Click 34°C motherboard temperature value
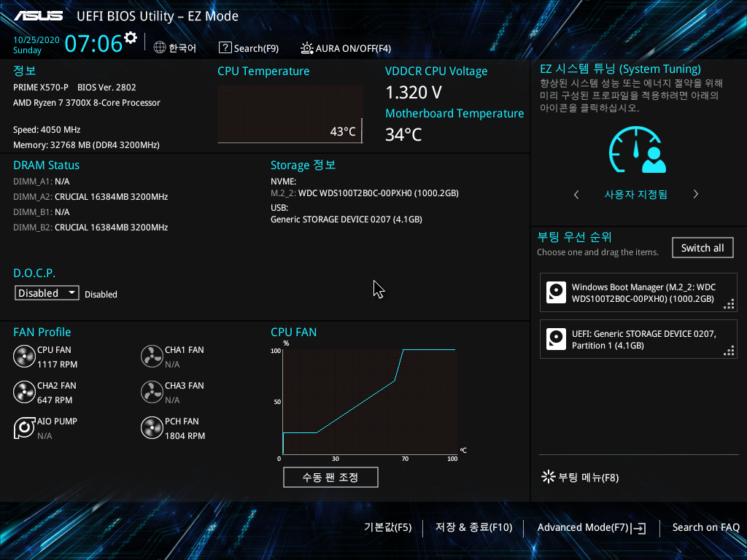The width and height of the screenshot is (747, 560). coord(403,135)
